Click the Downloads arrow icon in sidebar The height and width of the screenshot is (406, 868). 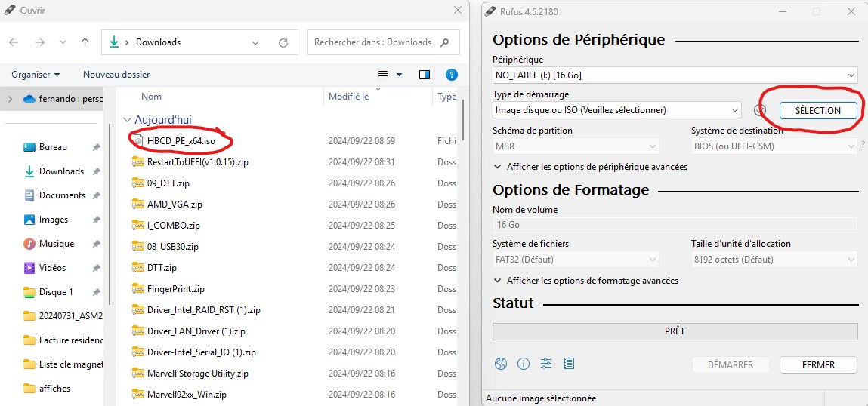(x=29, y=171)
